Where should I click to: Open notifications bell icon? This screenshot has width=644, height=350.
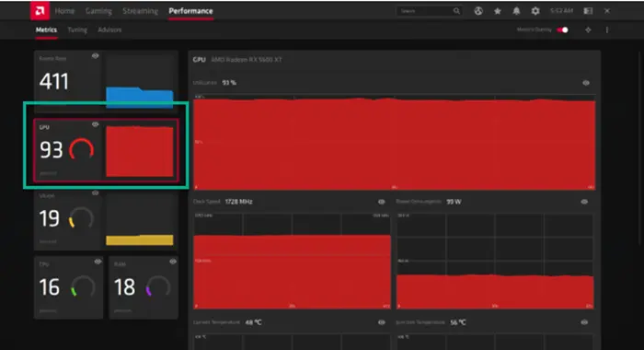pos(516,11)
